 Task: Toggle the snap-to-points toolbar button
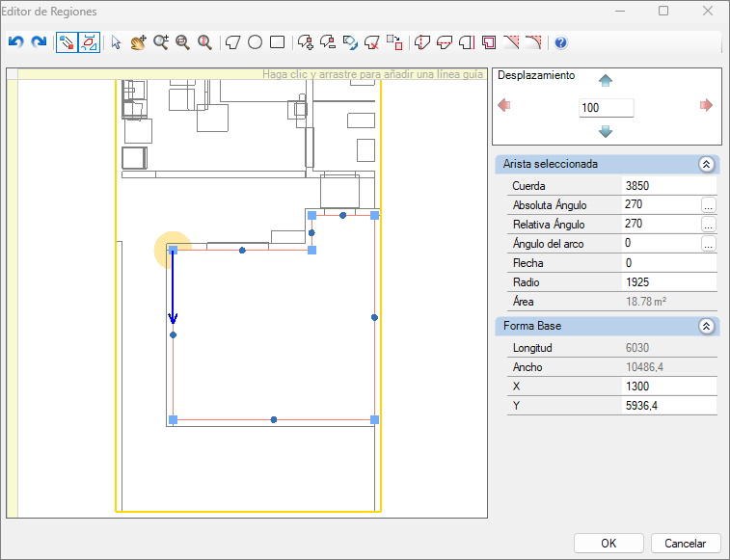[x=68, y=42]
